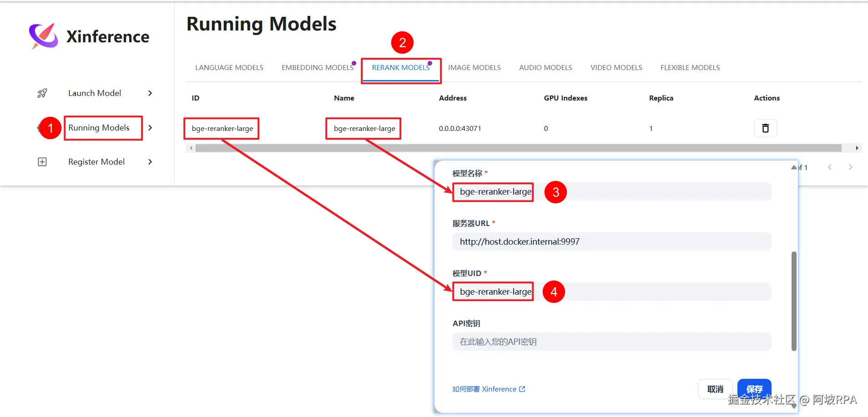Open the Video Models tab
Image resolution: width=868 pixels, height=417 pixels.
tap(616, 68)
